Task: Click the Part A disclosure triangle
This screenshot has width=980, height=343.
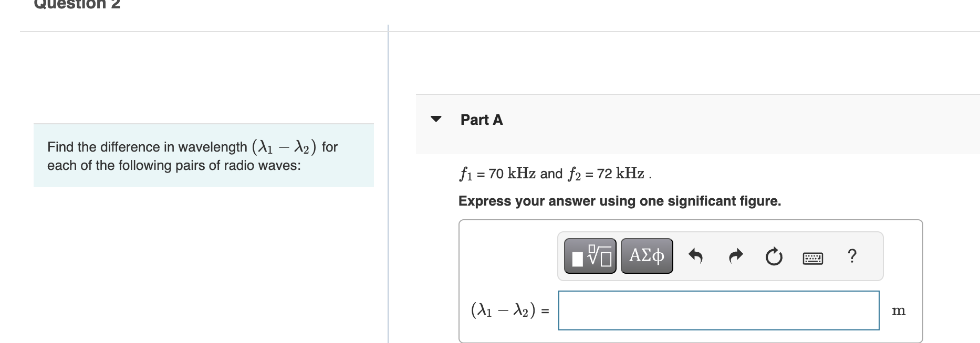Action: pos(436,119)
